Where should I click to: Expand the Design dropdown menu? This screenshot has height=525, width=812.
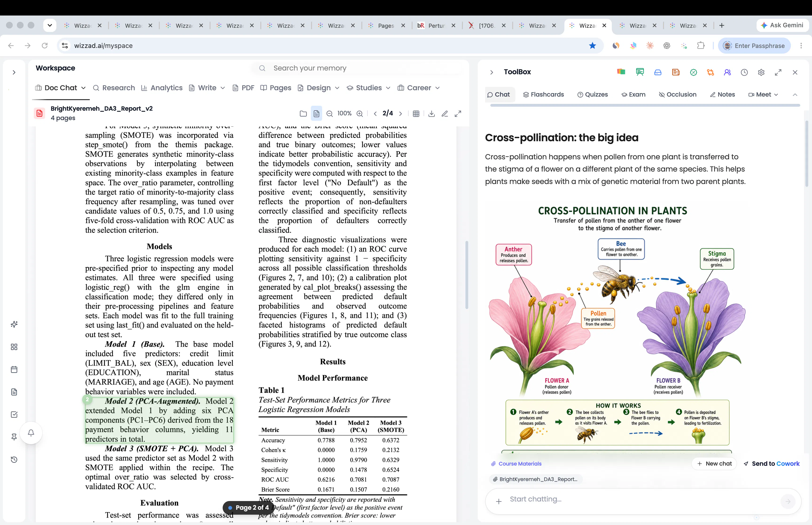pos(337,88)
